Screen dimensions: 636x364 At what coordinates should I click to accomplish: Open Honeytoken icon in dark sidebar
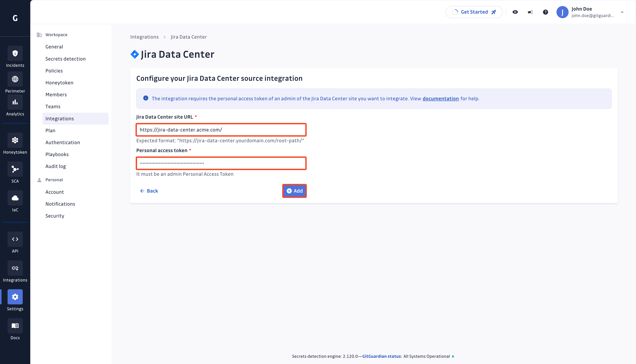click(15, 140)
